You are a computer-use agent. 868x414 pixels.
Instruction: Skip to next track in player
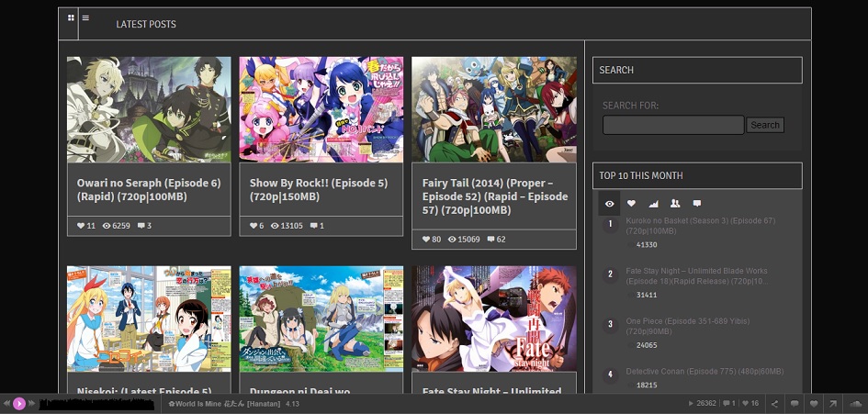(31, 404)
